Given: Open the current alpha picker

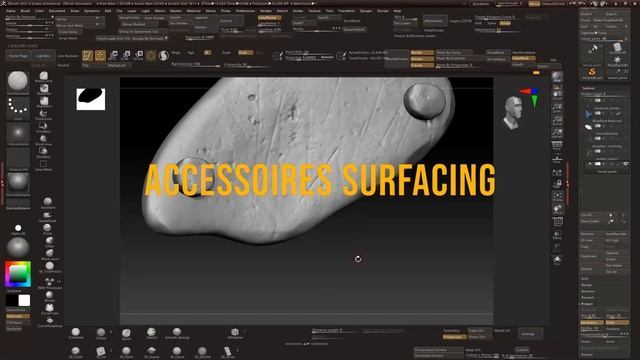Looking at the screenshot, I should point(18,134).
